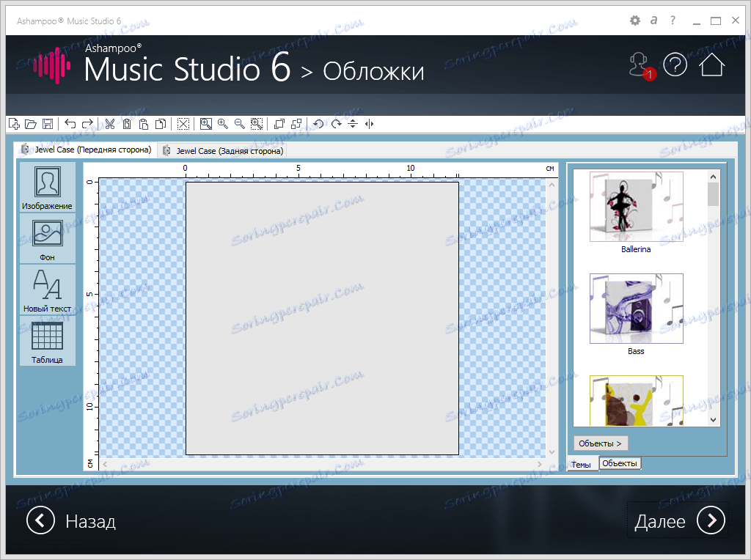Image resolution: width=751 pixels, height=560 pixels.
Task: Click the Объекты > button
Action: pyautogui.click(x=600, y=443)
